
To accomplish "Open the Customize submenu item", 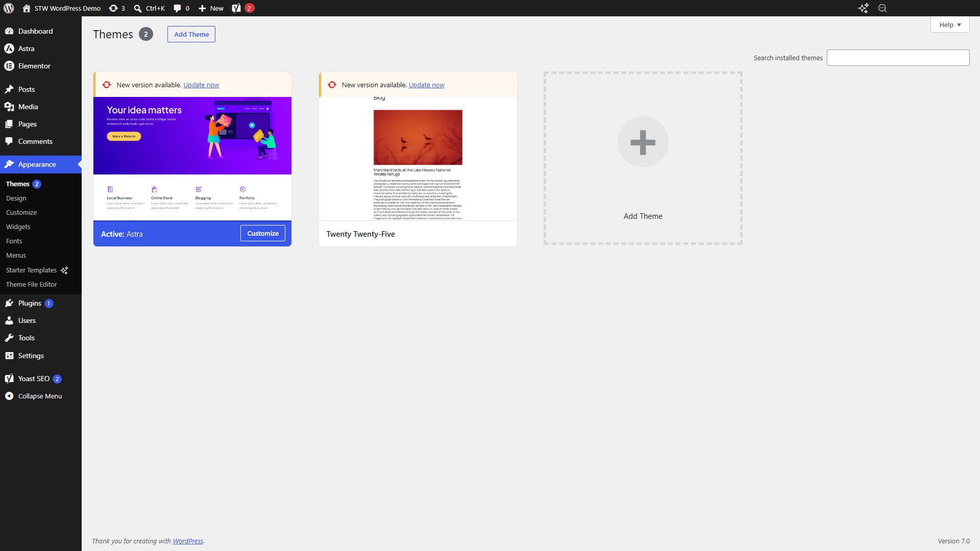I will coord(21,212).
